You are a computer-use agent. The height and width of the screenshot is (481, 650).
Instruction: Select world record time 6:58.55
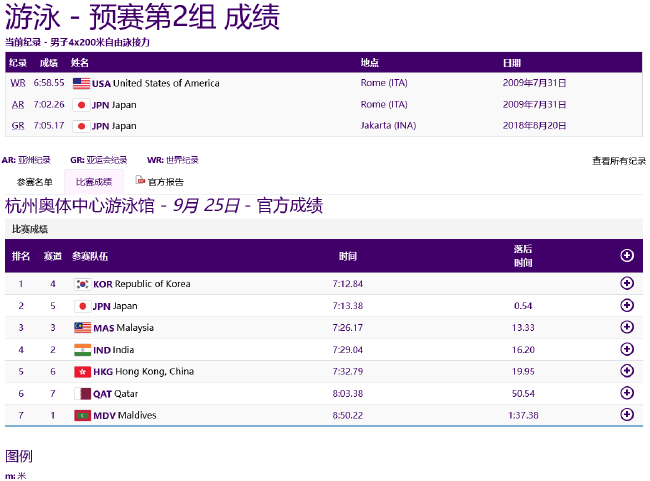(49, 83)
